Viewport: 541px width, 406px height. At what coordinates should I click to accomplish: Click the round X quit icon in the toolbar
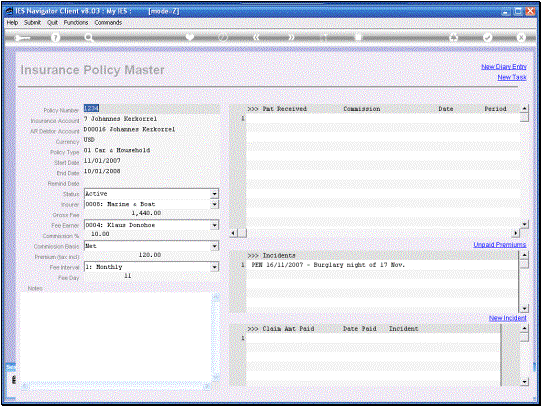point(521,37)
